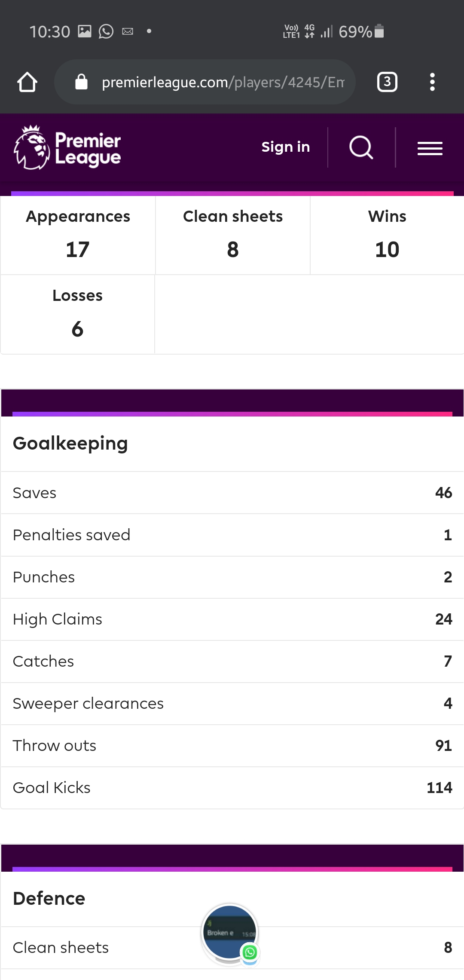Tap the battery status icon

point(379,31)
